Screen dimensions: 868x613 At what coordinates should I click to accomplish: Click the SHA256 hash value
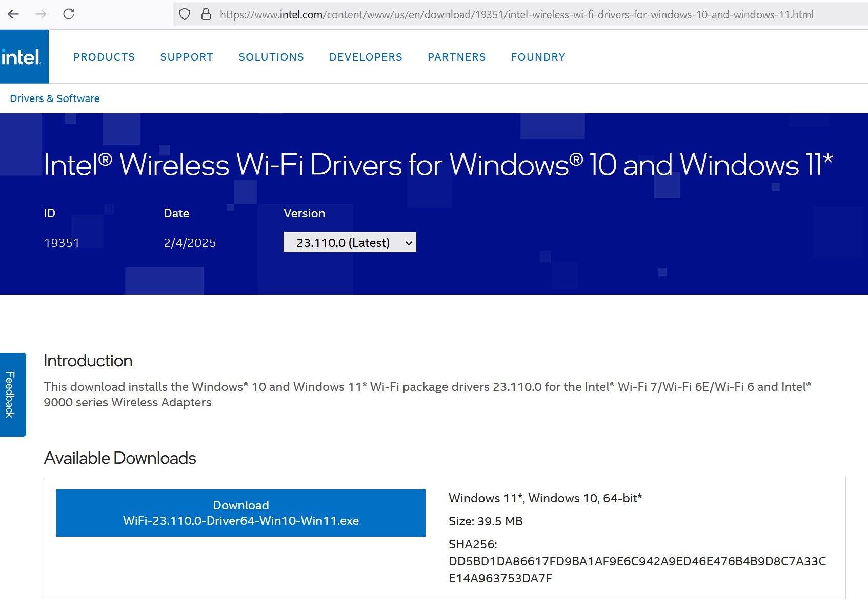click(637, 569)
